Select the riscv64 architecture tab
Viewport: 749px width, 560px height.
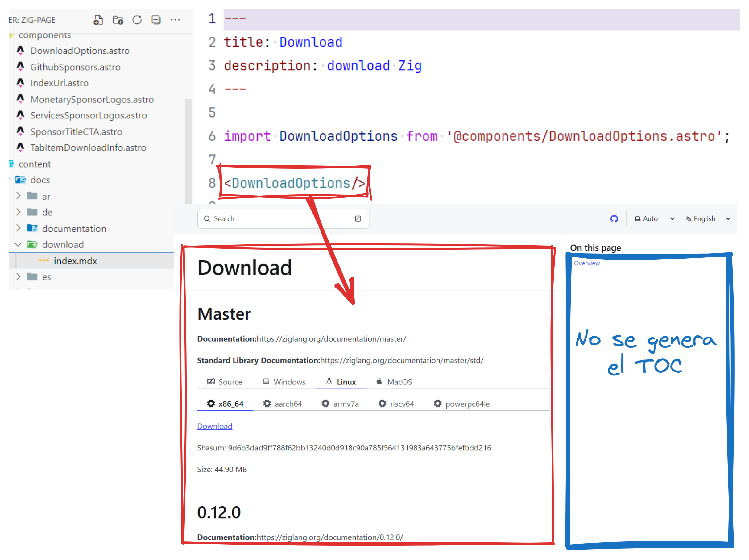[x=396, y=404]
